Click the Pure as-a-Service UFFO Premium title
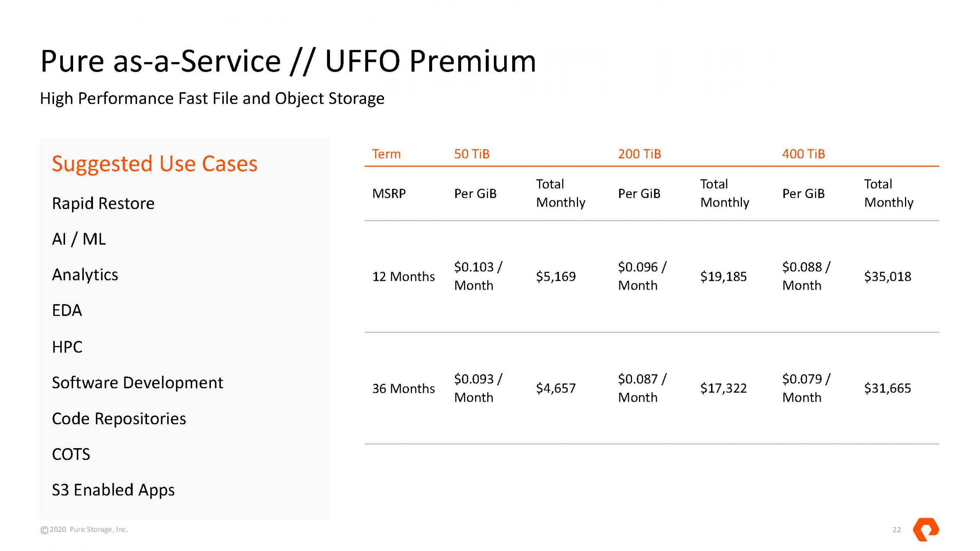Screen dimensions: 980x551 (x=288, y=61)
